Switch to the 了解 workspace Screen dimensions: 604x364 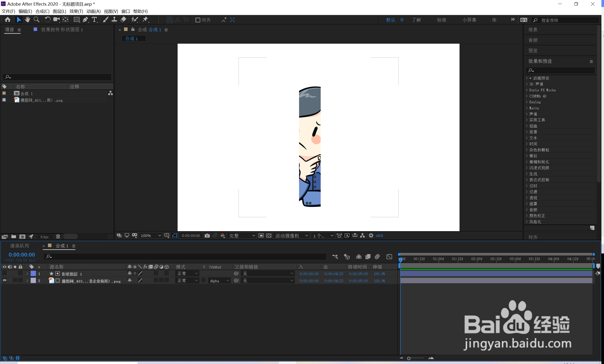click(416, 20)
